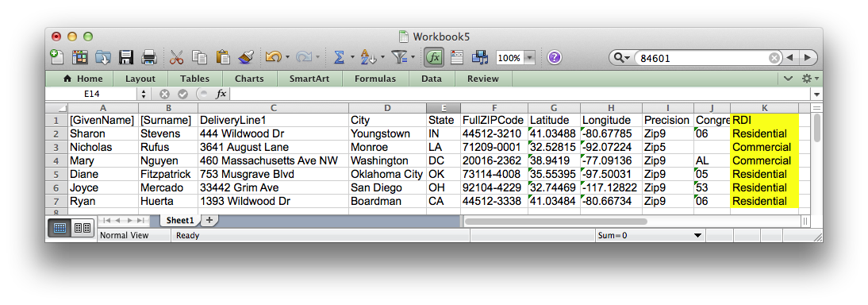Viewport: 868px width, 305px height.
Task: Click the vertical scrollbar thumb
Action: pos(817,129)
